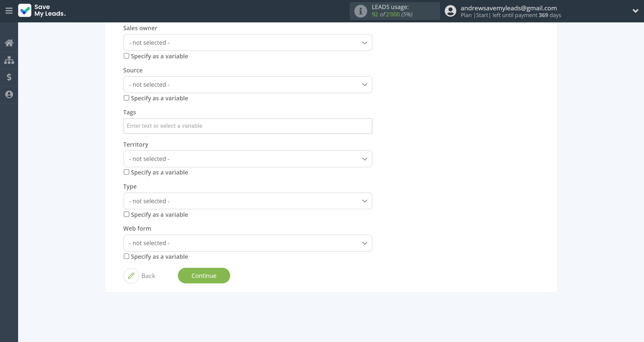Screen dimensions: 644x342
Task: Click the Save My Leads logo
Action: pos(42,11)
